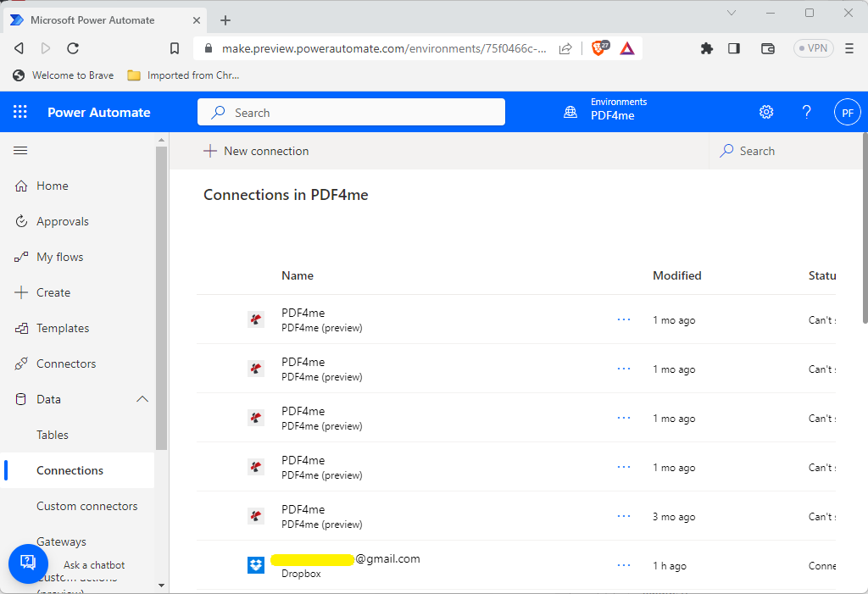Click the first PDF4me connector icon
868x594 pixels.
[x=256, y=319]
